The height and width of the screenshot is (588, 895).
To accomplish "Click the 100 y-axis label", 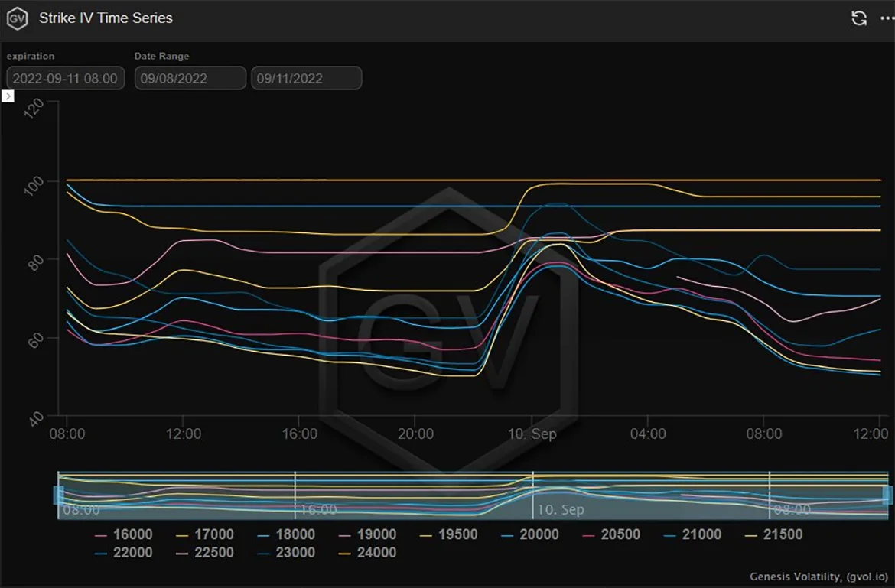I will [34, 185].
